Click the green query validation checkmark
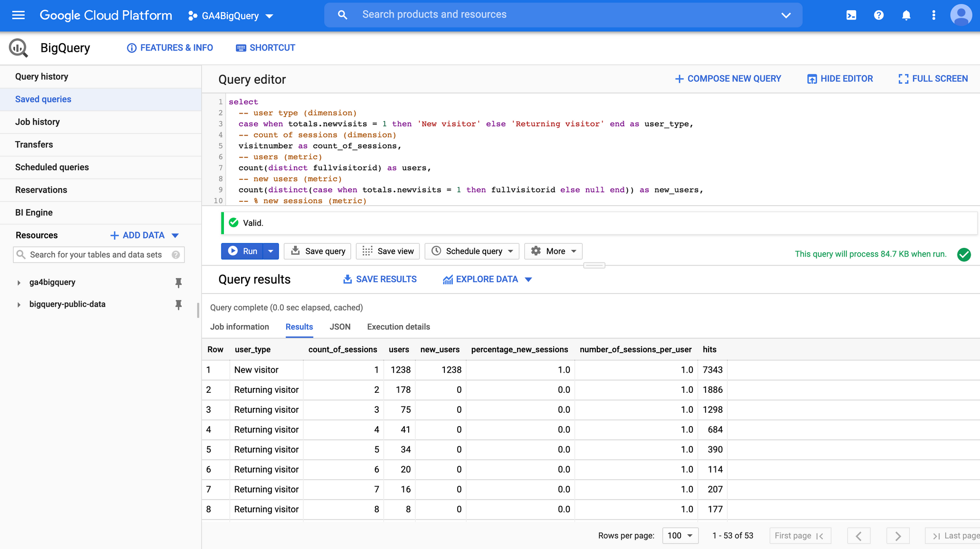 (964, 254)
